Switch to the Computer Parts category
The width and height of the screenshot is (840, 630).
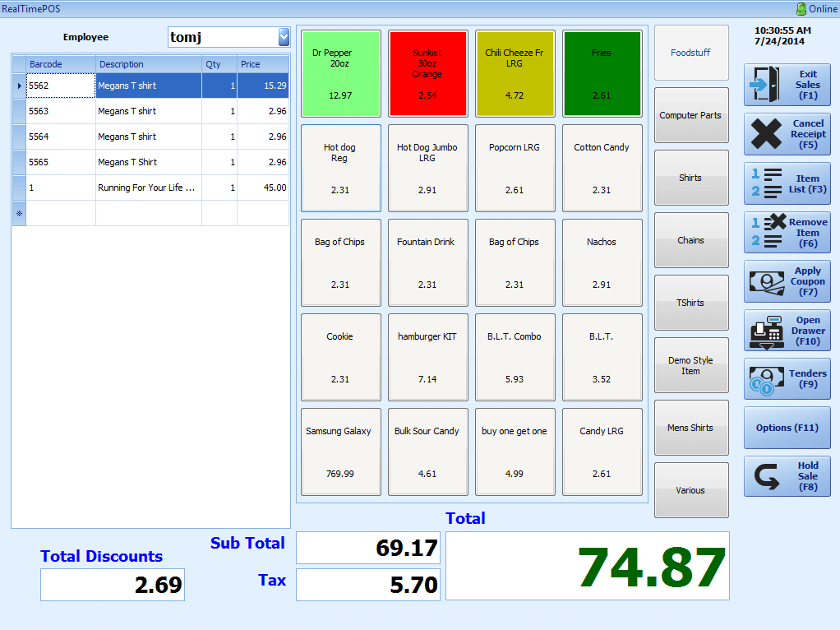pyautogui.click(x=690, y=114)
